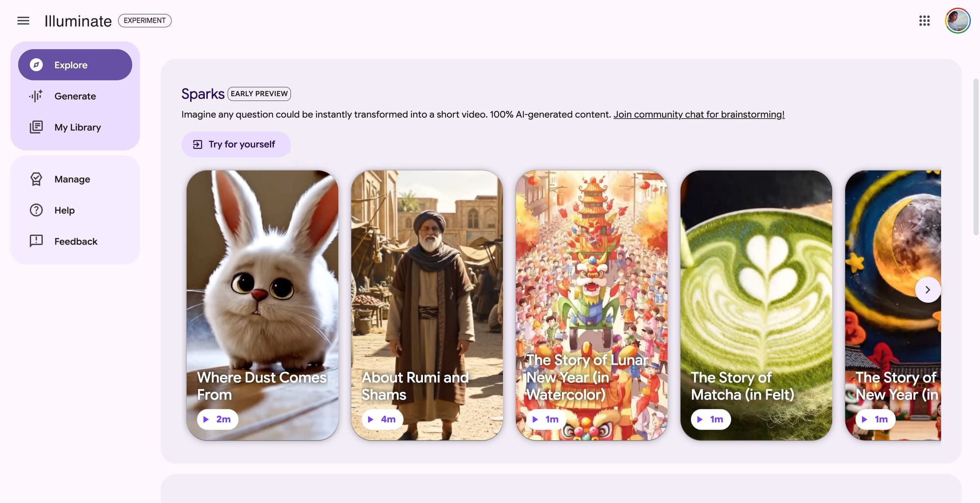
Task: Open Generate with the sparkle waveform icon
Action: click(x=36, y=96)
